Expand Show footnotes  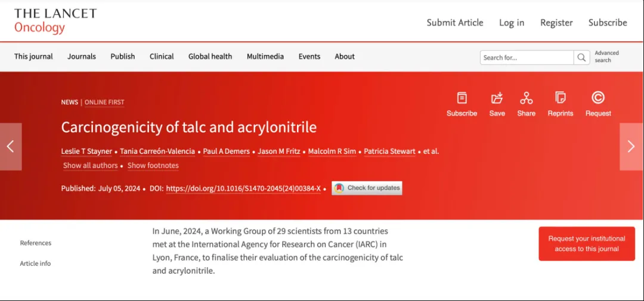click(x=153, y=166)
